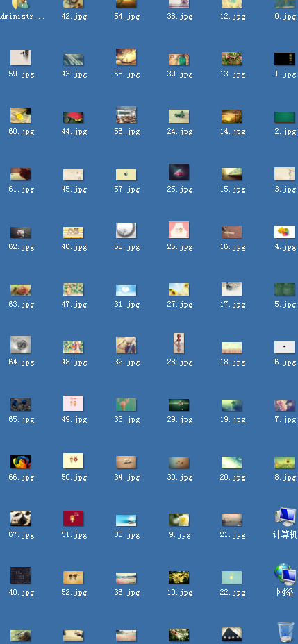Select the 27.jpg sunflower image icon

tap(179, 289)
